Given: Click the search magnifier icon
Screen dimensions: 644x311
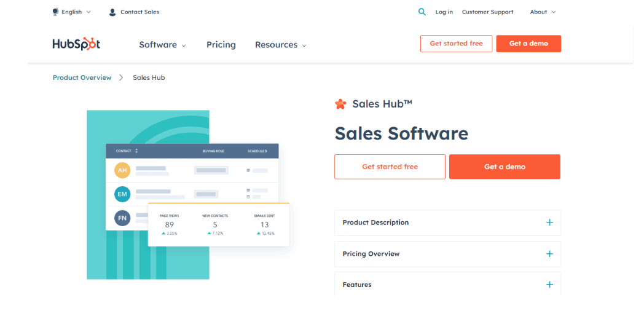Looking at the screenshot, I should click(x=422, y=12).
